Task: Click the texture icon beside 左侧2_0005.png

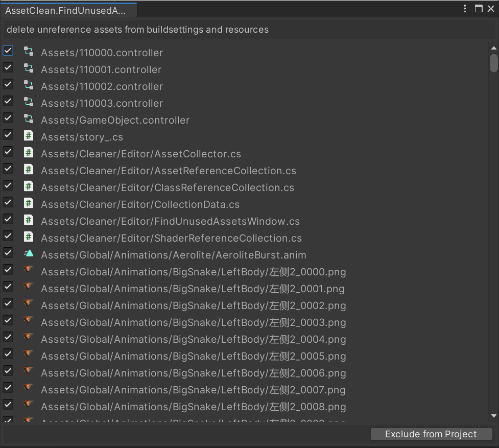Action: [29, 355]
